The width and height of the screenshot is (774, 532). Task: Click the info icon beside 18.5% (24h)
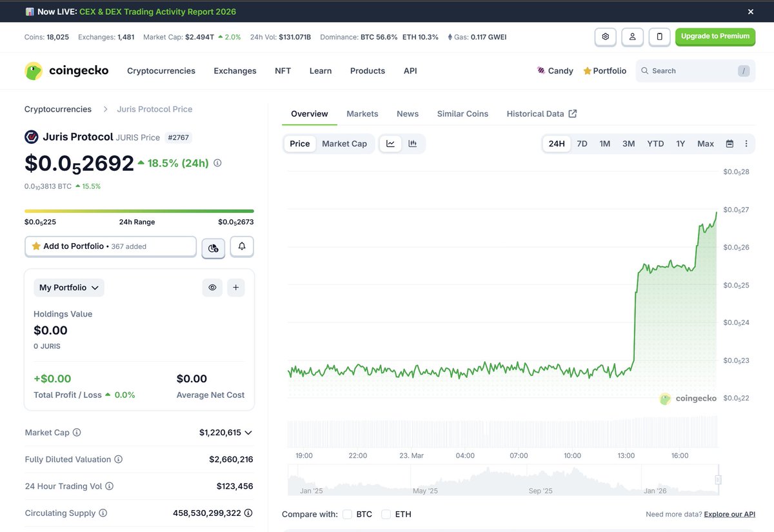[x=217, y=163]
